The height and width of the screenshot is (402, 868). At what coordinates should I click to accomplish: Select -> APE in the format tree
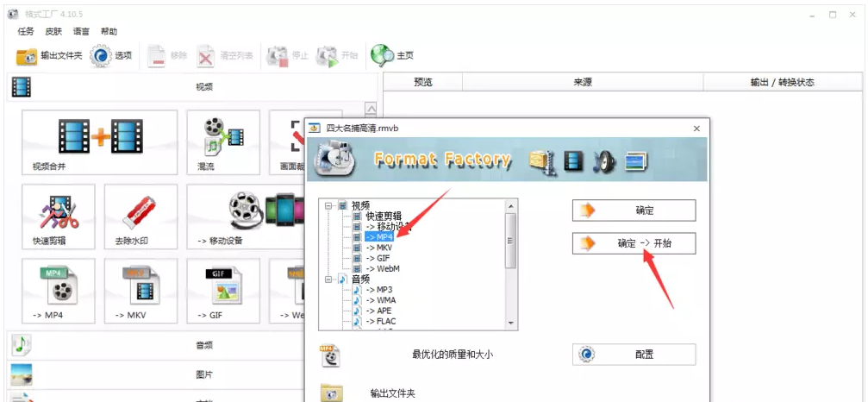[x=378, y=311]
